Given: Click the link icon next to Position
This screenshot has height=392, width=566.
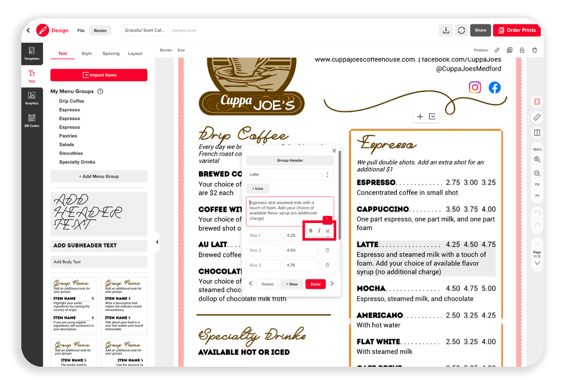Looking at the screenshot, I should (497, 50).
